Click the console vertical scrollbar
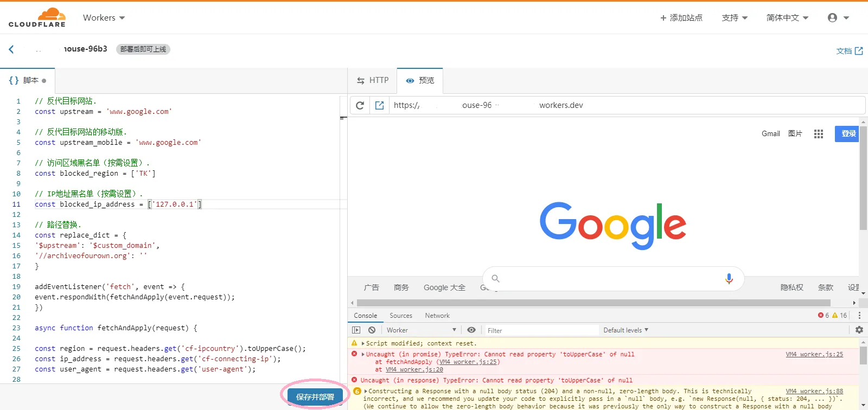Screen dimensions: 868x410 tap(863, 355)
